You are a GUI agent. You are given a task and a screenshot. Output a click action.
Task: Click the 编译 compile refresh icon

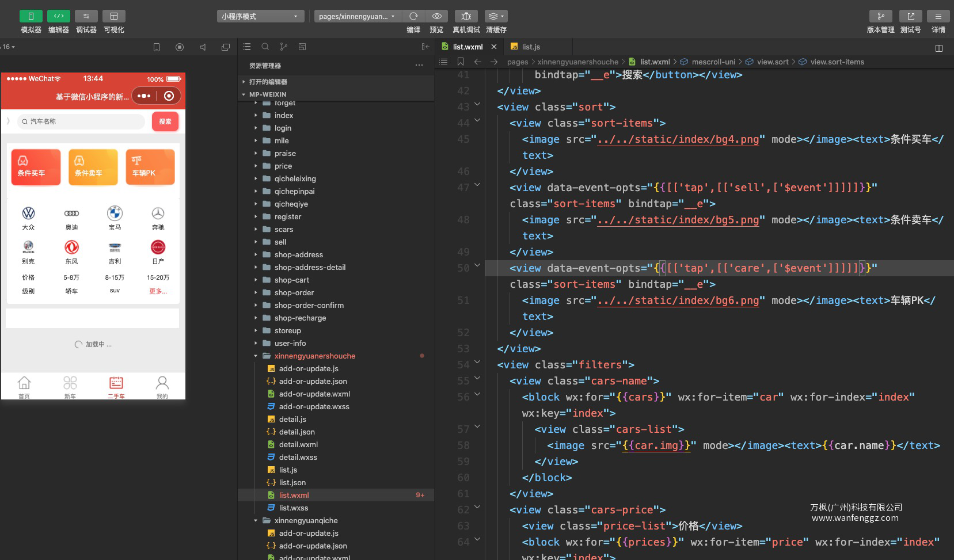coord(413,16)
